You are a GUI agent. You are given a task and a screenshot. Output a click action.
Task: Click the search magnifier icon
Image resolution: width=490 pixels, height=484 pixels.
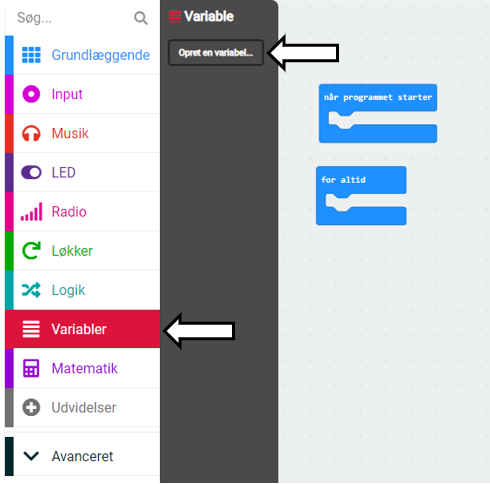pos(141,18)
